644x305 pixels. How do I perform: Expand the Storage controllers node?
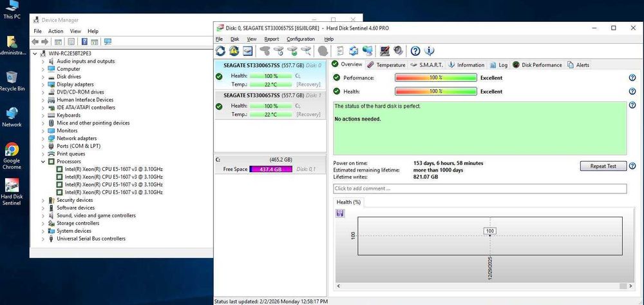[x=43, y=223]
